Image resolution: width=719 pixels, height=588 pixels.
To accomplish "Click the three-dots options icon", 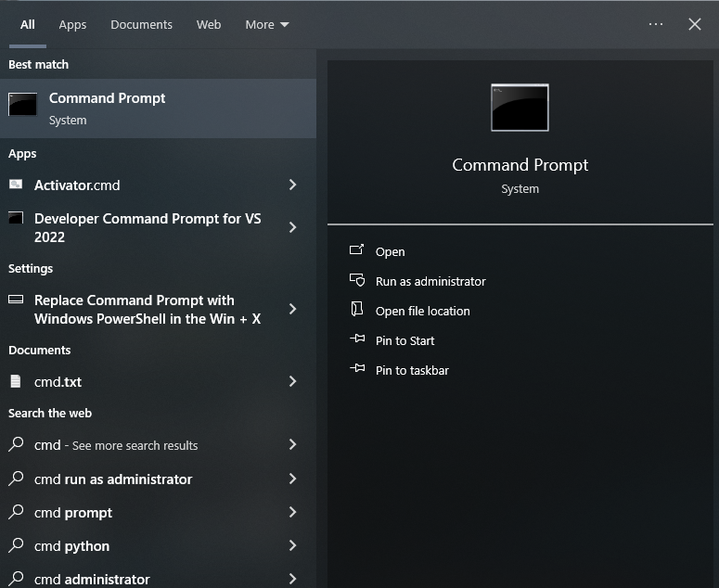I will 656,25.
